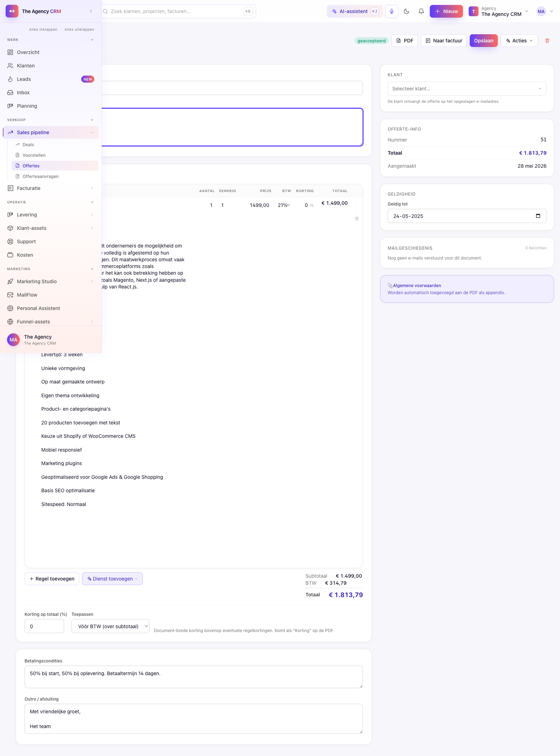
Task: Open the notifications bell
Action: coord(421,11)
